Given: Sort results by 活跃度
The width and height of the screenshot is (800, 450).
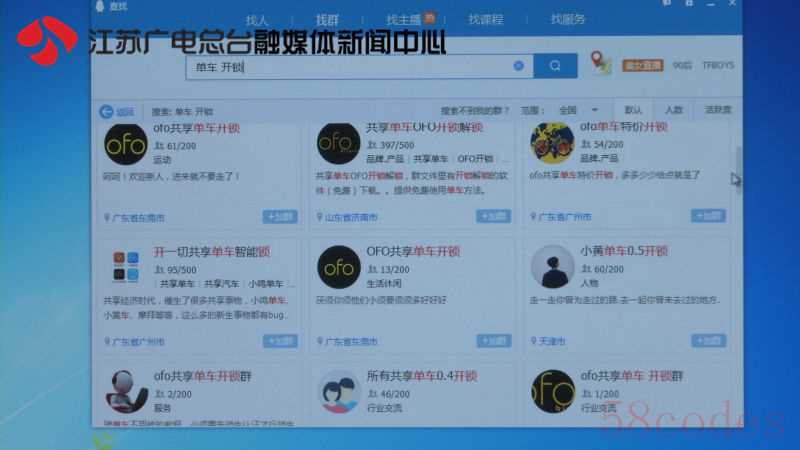Looking at the screenshot, I should click(x=718, y=110).
